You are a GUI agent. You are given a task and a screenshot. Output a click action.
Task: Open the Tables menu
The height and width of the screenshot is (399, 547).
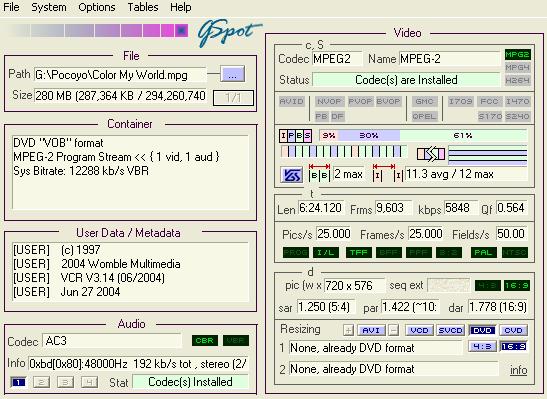coord(143,7)
